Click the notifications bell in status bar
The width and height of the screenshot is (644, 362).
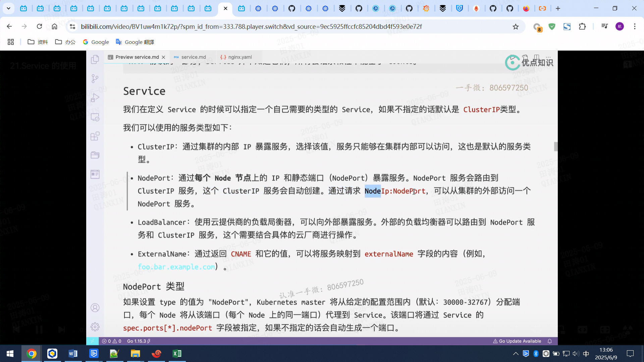[550, 341]
